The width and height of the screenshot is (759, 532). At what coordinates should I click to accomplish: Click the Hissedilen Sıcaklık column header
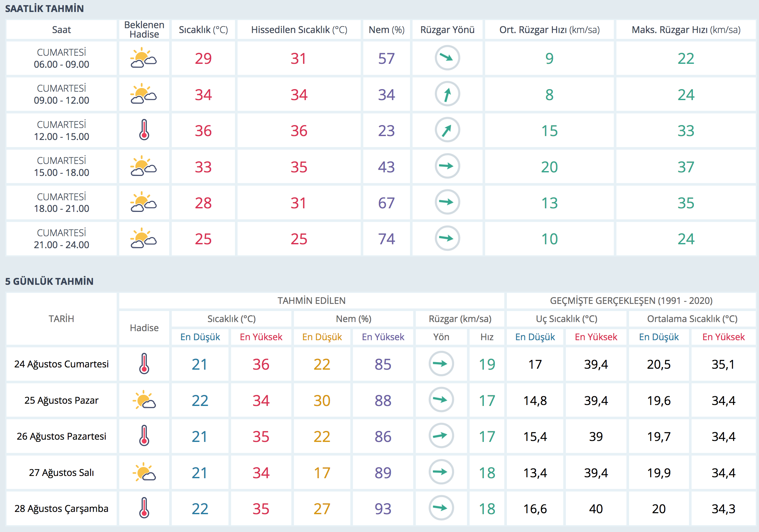(x=299, y=30)
